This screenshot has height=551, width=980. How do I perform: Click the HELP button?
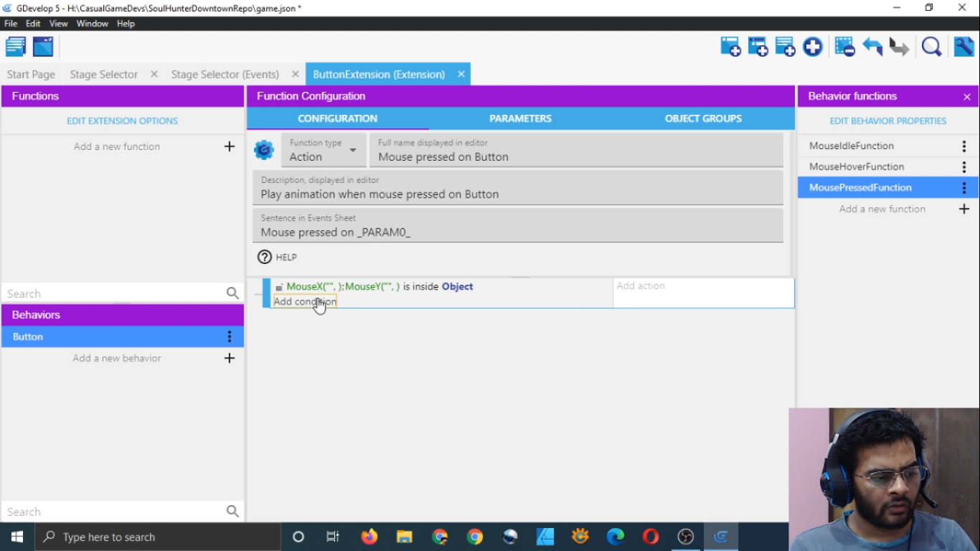[x=278, y=257]
